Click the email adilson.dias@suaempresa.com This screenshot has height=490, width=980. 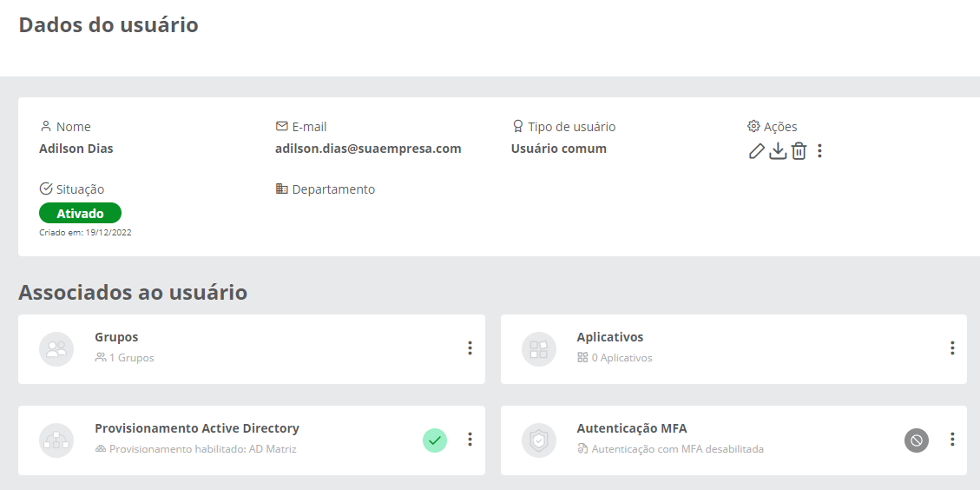coord(368,149)
